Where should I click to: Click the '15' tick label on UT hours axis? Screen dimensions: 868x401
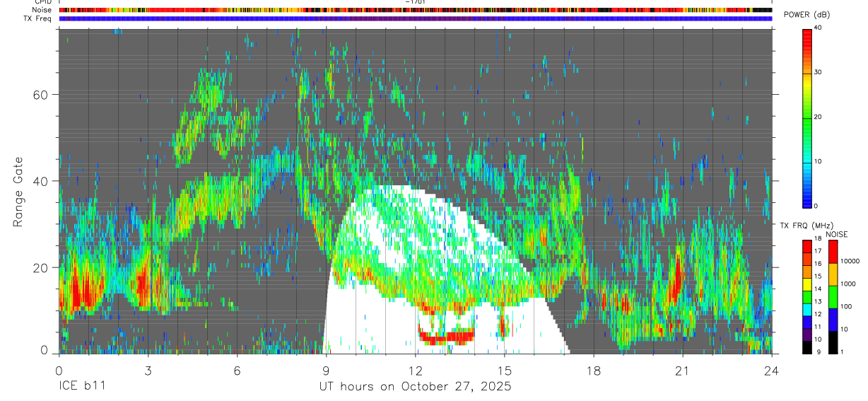click(x=505, y=371)
